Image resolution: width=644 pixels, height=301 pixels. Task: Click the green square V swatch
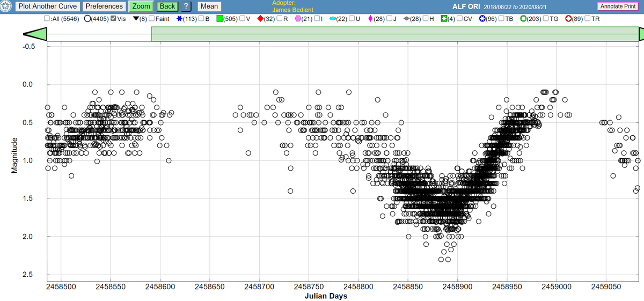pos(220,19)
